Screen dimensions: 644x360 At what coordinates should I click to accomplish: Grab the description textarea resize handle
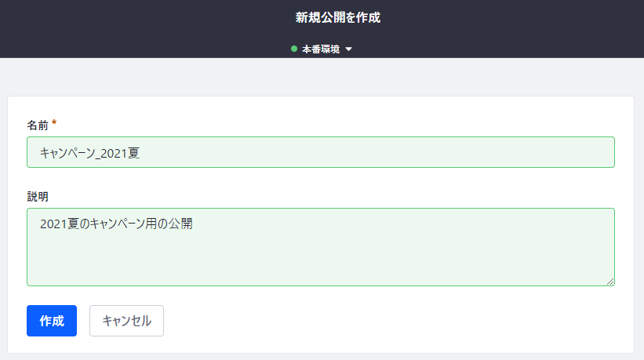(x=609, y=281)
